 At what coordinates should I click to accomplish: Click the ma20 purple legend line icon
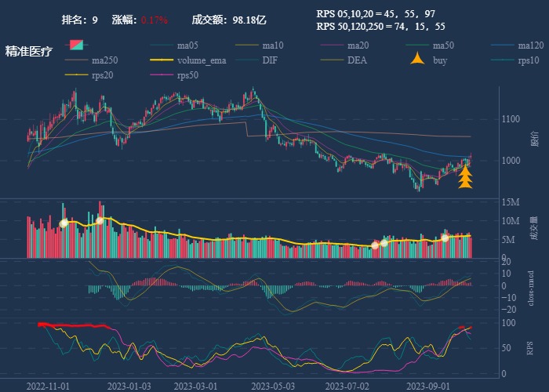[x=333, y=45]
